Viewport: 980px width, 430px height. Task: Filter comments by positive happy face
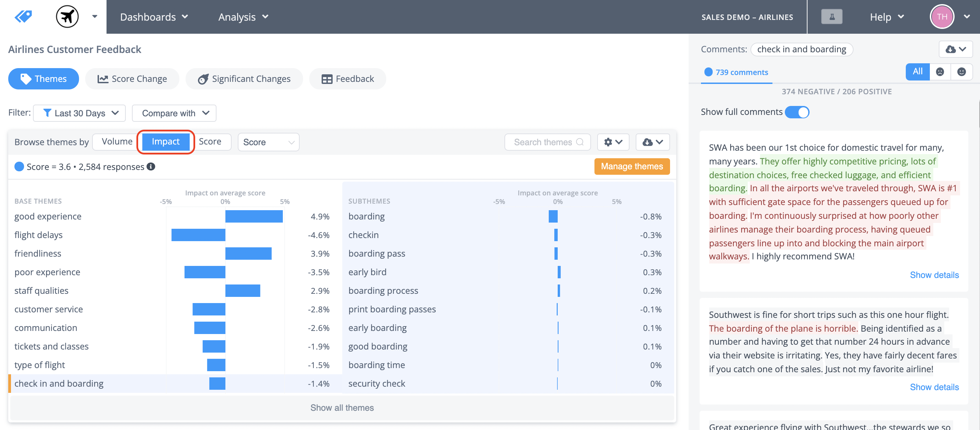click(961, 72)
